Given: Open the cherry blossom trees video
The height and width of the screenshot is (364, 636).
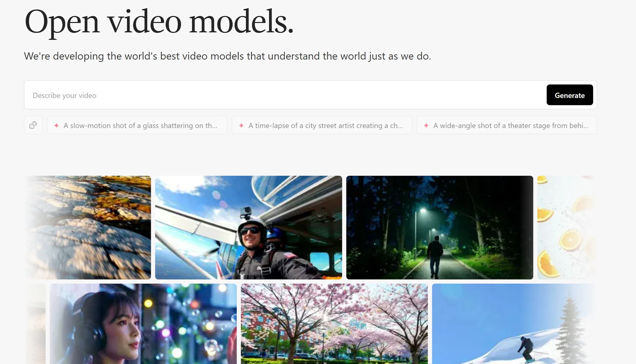Looking at the screenshot, I should [334, 324].
